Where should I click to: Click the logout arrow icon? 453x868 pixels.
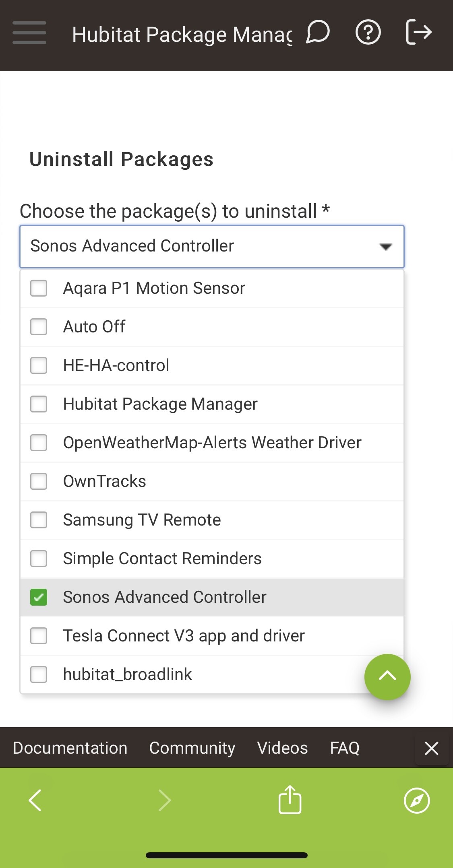419,32
